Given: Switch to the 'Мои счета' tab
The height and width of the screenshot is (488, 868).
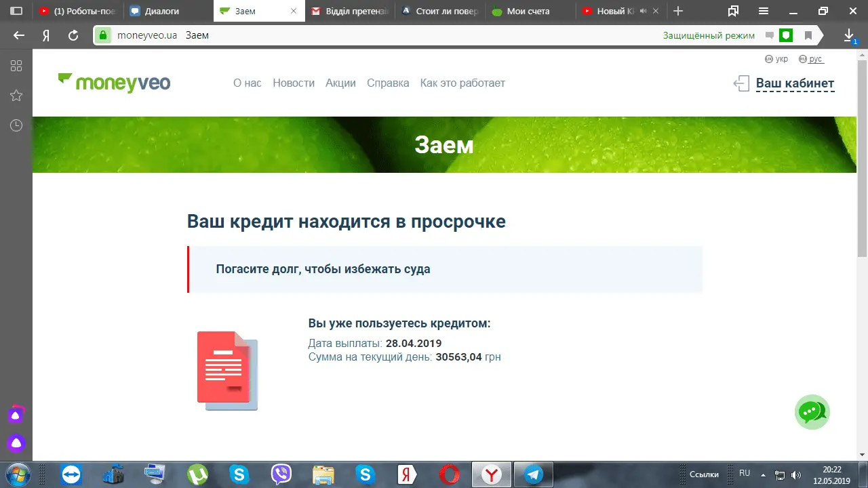Looking at the screenshot, I should point(528,11).
